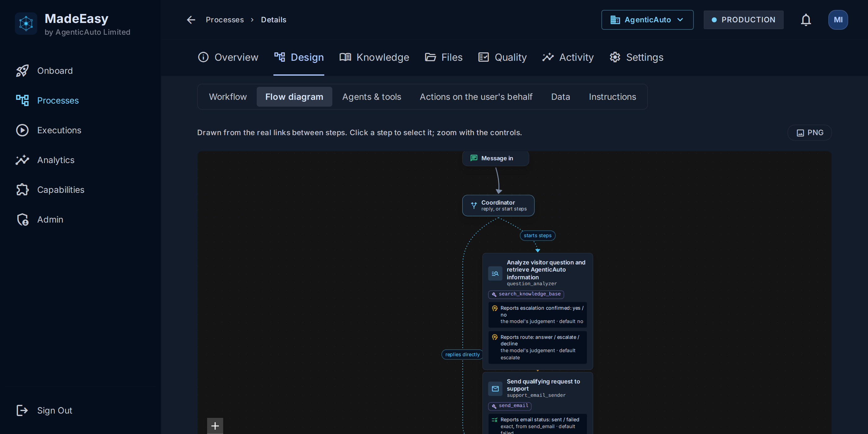Viewport: 868px width, 434px height.
Task: Switch to the Design tab
Action: (299, 57)
